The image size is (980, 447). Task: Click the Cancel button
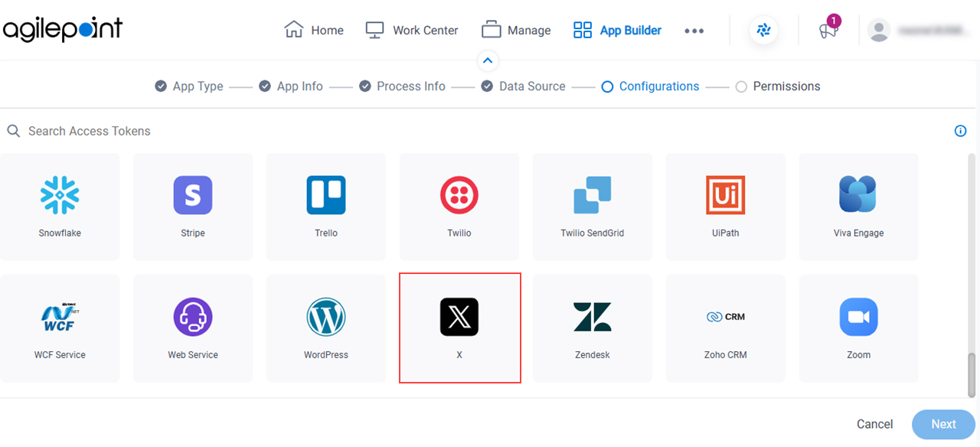point(874,424)
